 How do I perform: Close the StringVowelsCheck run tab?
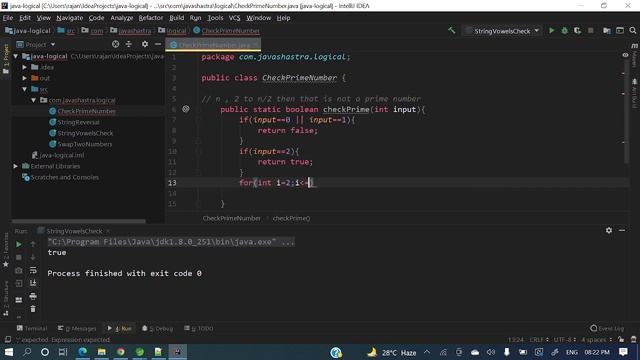108,231
